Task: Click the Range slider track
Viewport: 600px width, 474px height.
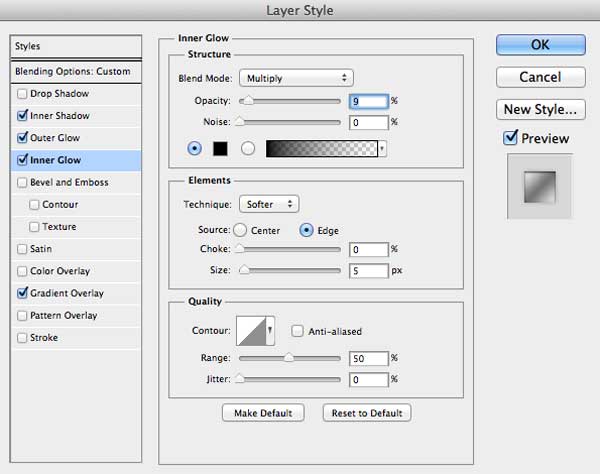Action: 290,358
